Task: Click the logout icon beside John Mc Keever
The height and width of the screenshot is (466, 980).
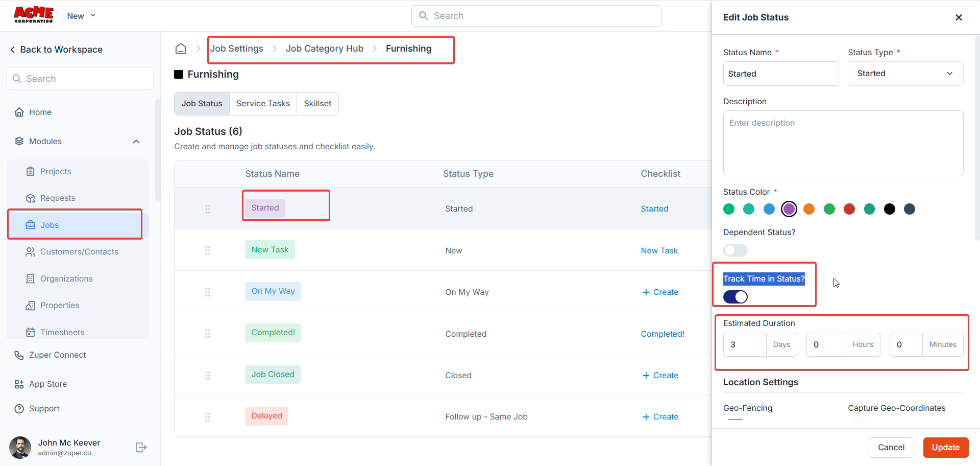Action: tap(141, 448)
